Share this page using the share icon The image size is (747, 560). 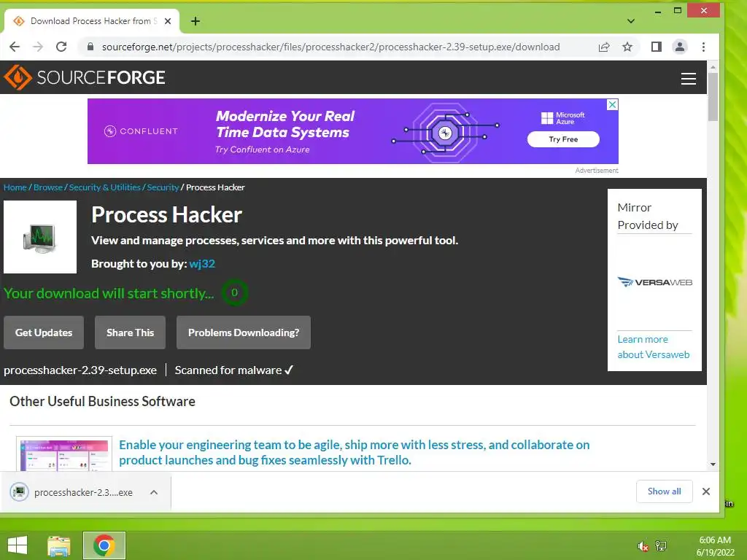pyautogui.click(x=604, y=47)
